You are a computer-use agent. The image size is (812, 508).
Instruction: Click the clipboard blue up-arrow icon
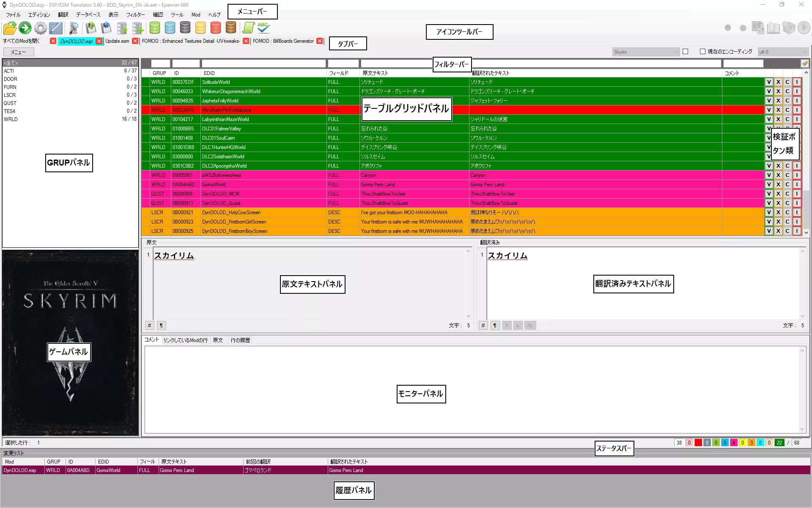(x=106, y=28)
